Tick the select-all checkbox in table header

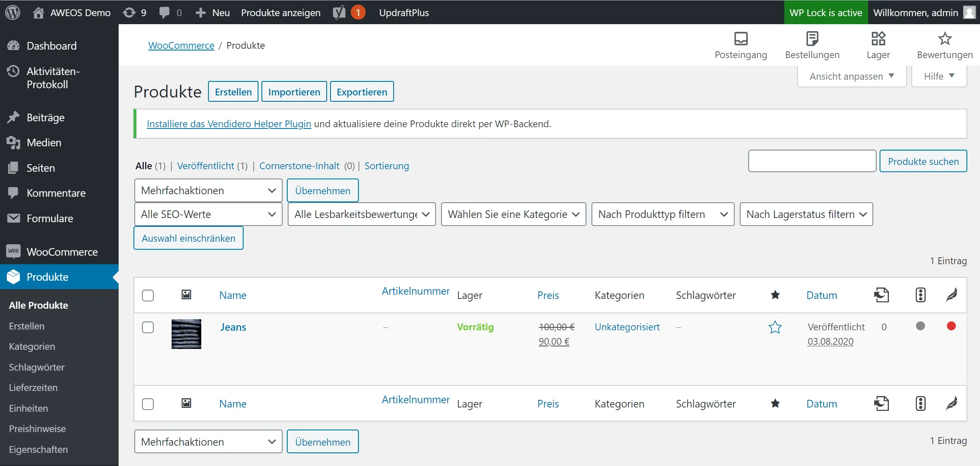click(x=148, y=295)
